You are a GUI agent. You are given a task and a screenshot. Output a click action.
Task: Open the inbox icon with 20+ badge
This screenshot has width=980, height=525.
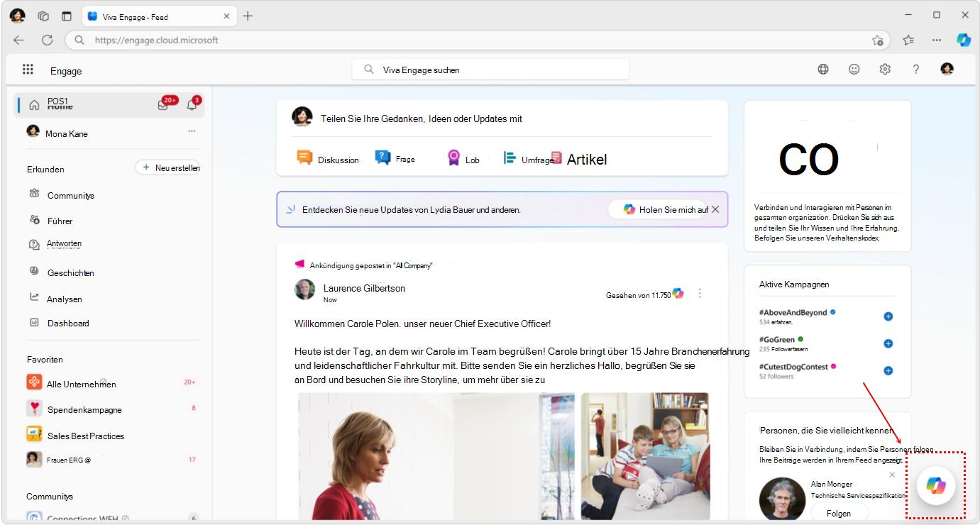[163, 105]
